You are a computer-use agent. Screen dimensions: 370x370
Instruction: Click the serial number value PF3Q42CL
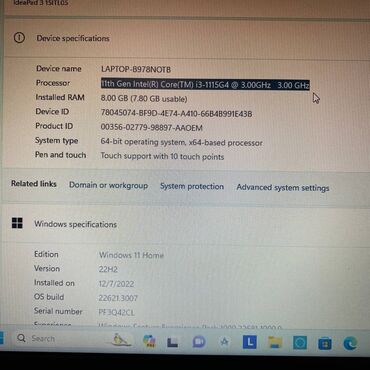[x=117, y=312]
